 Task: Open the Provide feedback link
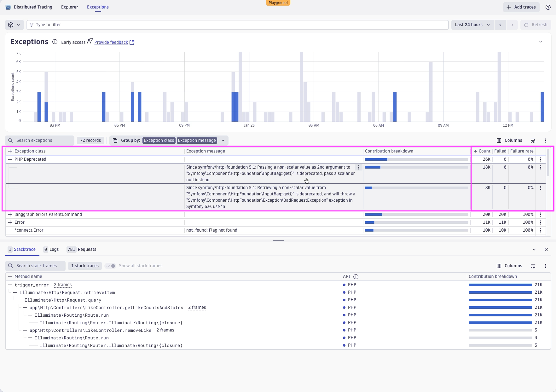pyautogui.click(x=111, y=43)
